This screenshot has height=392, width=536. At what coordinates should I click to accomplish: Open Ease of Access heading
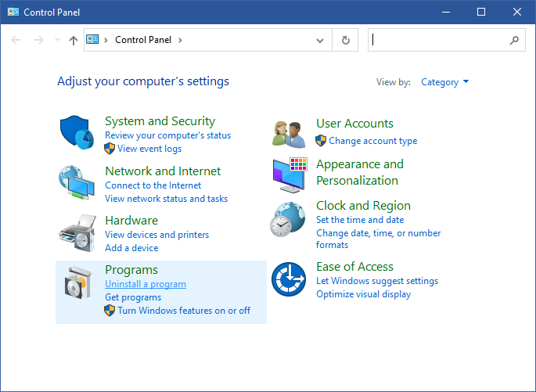(x=354, y=267)
